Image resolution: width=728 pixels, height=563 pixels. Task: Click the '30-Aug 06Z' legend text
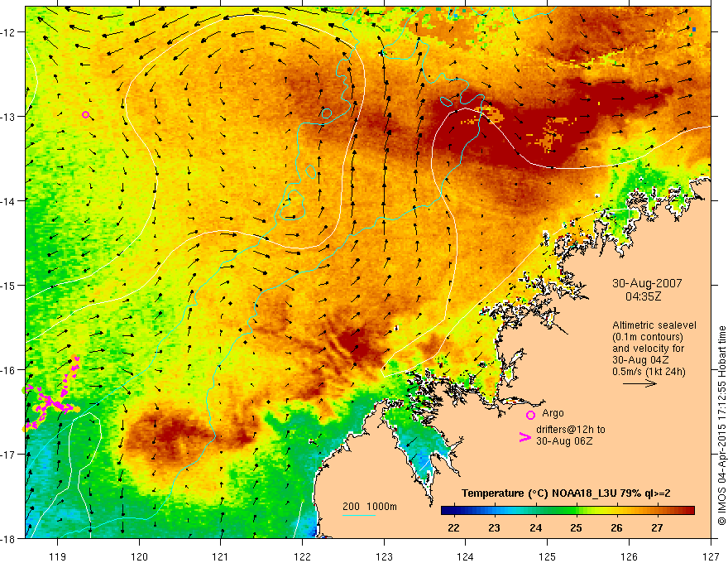point(564,441)
